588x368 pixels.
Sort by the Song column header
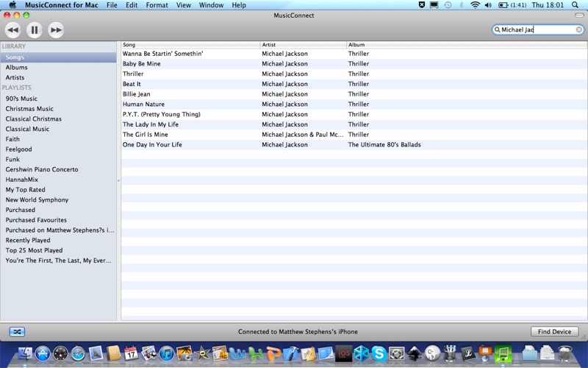(190, 45)
